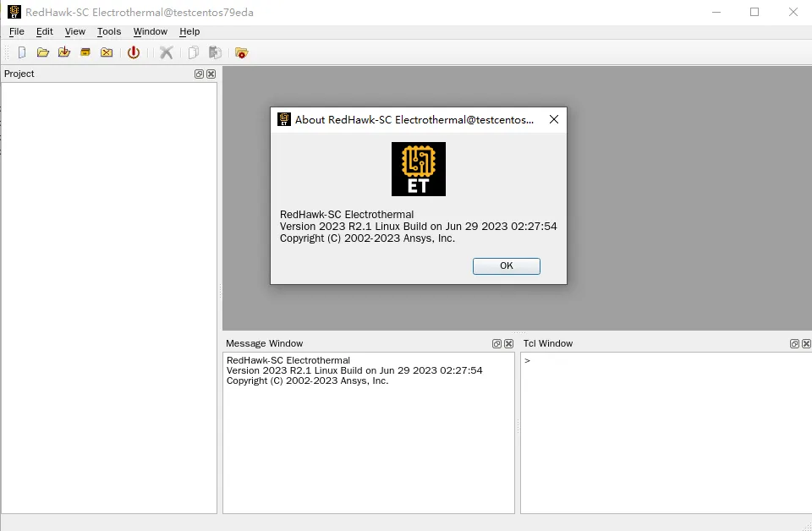Click the Project panel title
812x531 pixels.
pyautogui.click(x=19, y=74)
